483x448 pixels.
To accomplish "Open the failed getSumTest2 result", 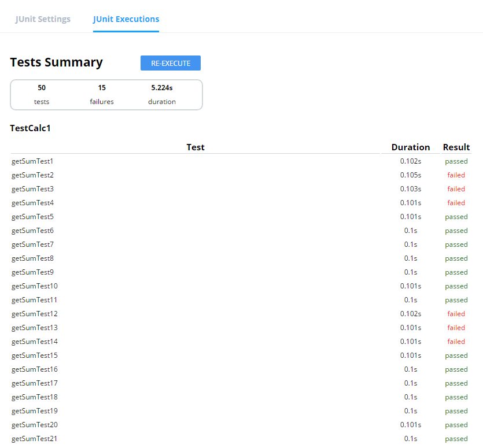I will pos(32,175).
